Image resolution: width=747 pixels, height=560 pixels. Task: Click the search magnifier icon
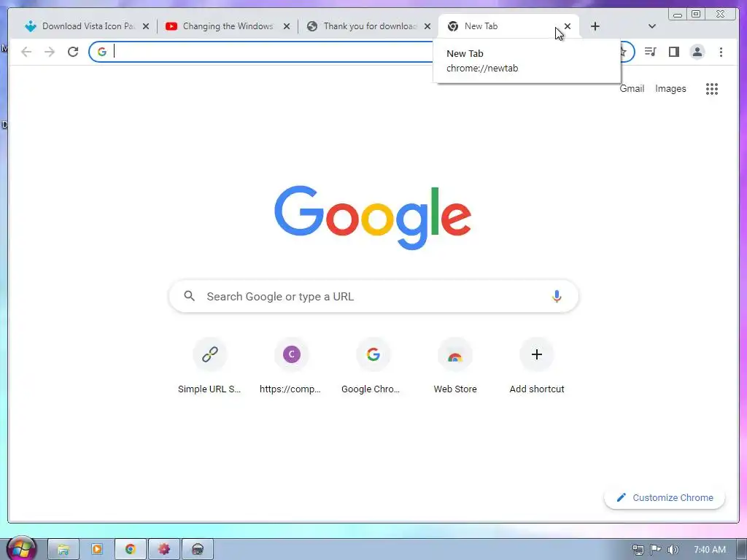(189, 296)
